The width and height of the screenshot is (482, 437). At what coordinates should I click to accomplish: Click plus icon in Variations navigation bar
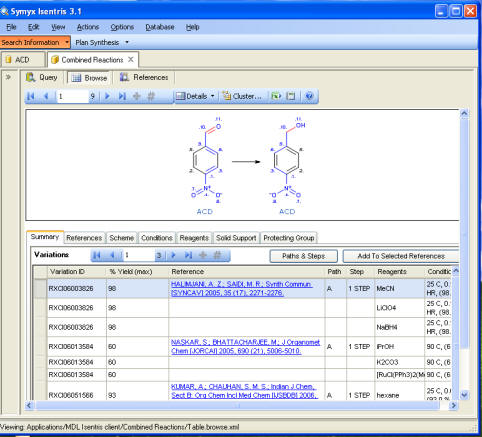(203, 256)
